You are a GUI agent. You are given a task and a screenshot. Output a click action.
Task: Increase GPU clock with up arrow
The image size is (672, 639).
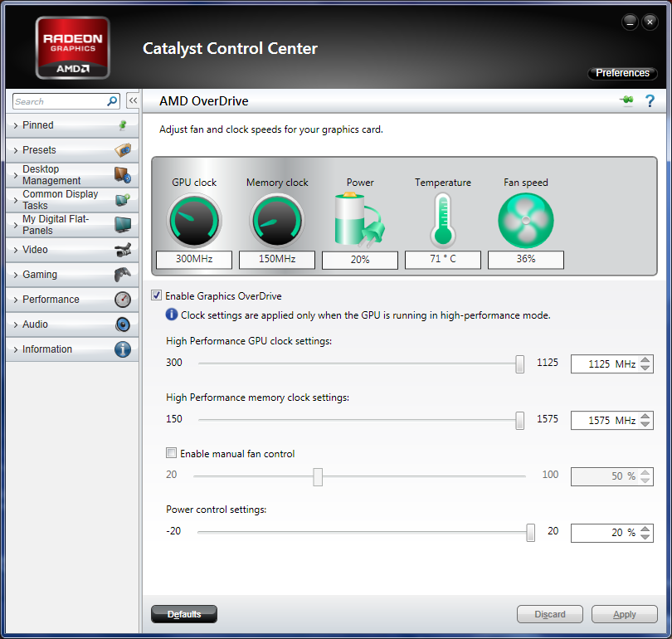pyautogui.click(x=645, y=360)
